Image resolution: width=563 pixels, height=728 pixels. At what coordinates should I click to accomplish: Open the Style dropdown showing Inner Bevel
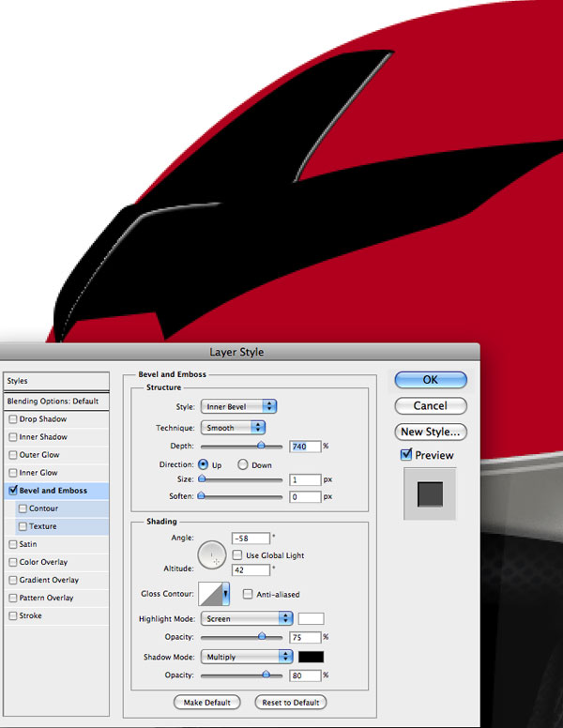238,406
